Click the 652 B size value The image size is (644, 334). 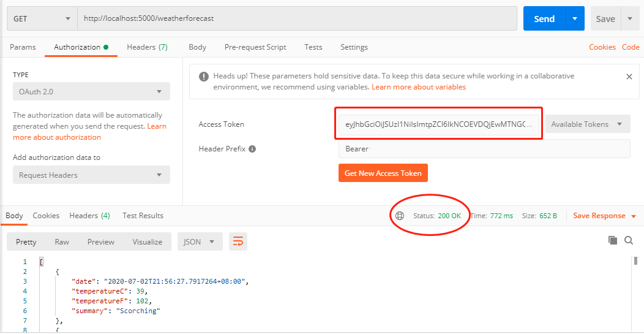coord(549,216)
